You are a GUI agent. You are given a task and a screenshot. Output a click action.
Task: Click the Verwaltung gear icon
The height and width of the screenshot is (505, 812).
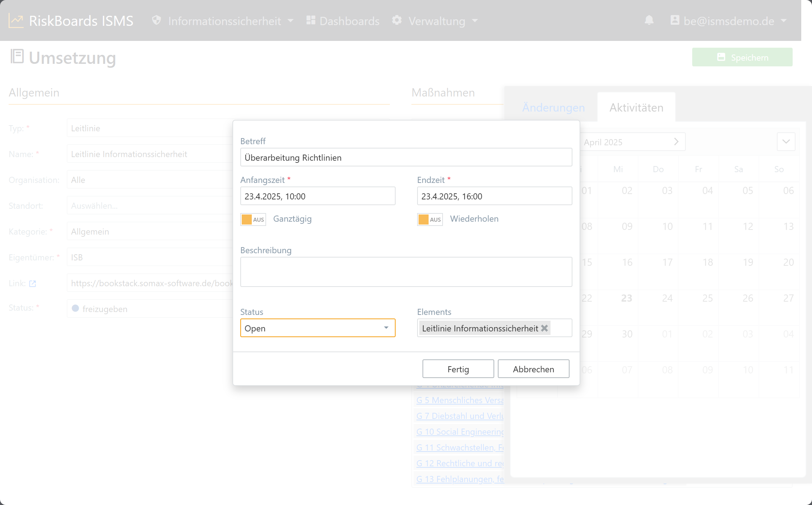pyautogui.click(x=397, y=20)
